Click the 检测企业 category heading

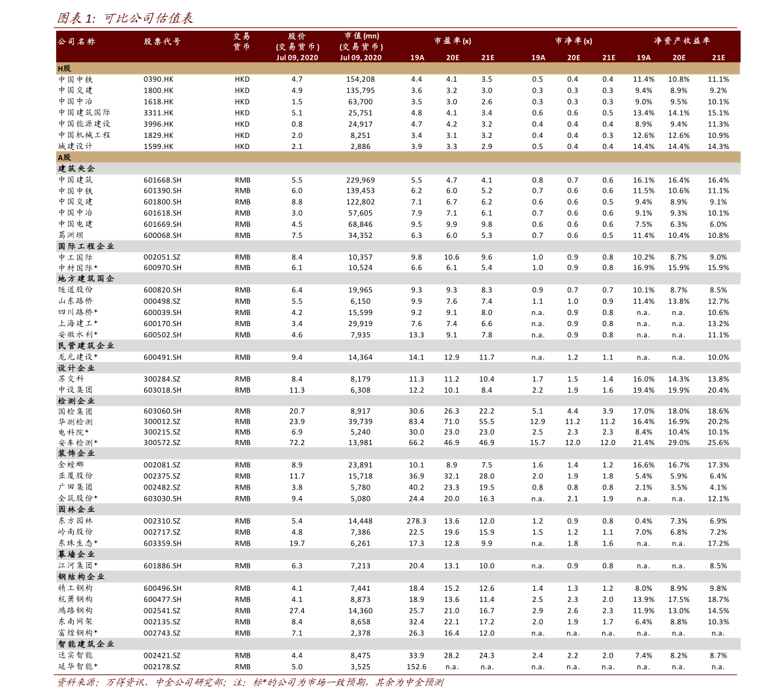point(76,401)
